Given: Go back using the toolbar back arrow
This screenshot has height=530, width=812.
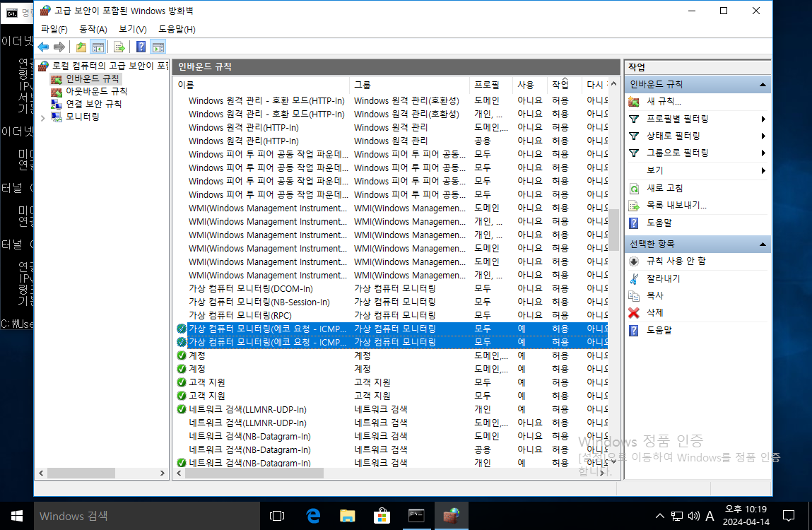Looking at the screenshot, I should coord(44,47).
